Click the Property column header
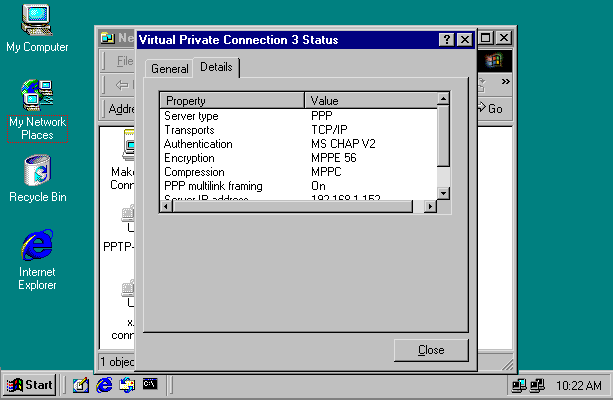Viewport: 613px width, 400px height. click(232, 101)
